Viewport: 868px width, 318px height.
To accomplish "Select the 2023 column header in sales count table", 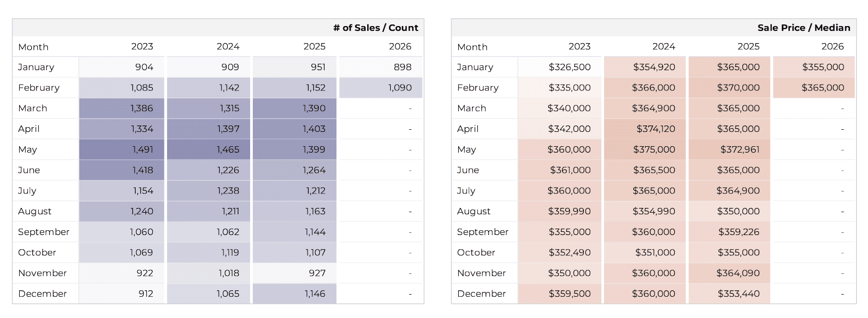I will coord(142,47).
